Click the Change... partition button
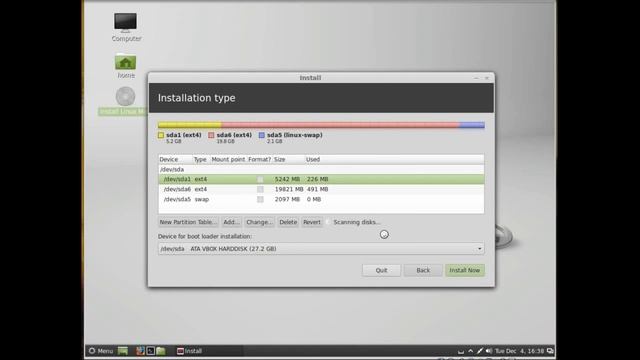This screenshot has height=360, width=640. (259, 222)
